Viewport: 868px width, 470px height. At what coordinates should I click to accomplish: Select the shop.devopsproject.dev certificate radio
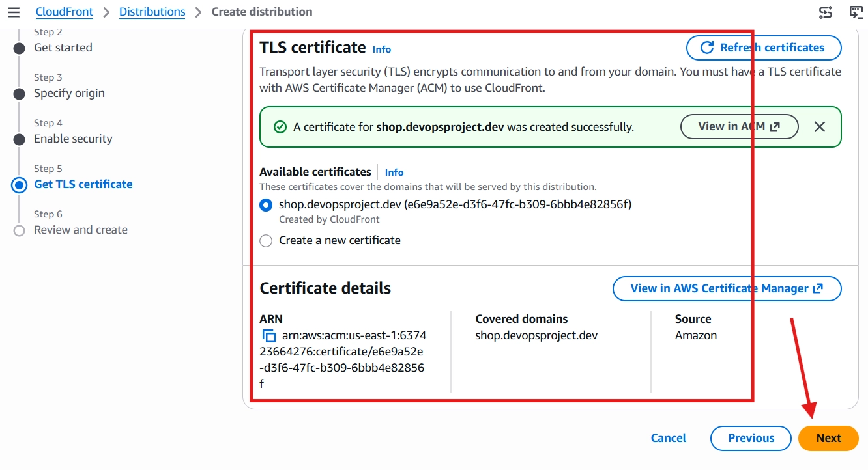pos(266,205)
